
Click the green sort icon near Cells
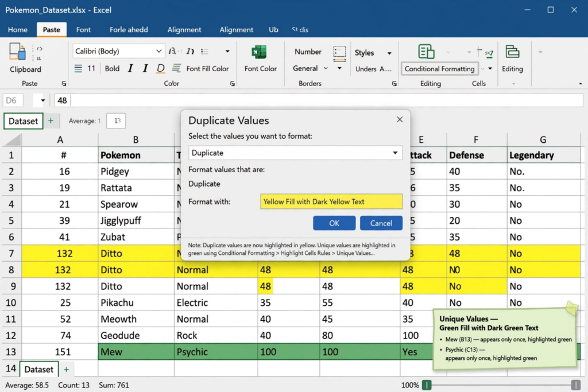pos(489,53)
